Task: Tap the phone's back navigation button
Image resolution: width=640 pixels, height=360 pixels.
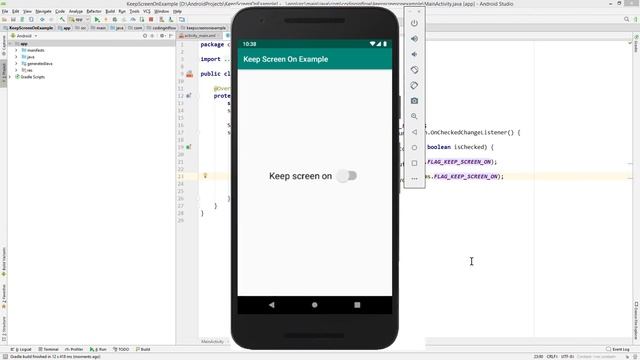Action: 272,305
